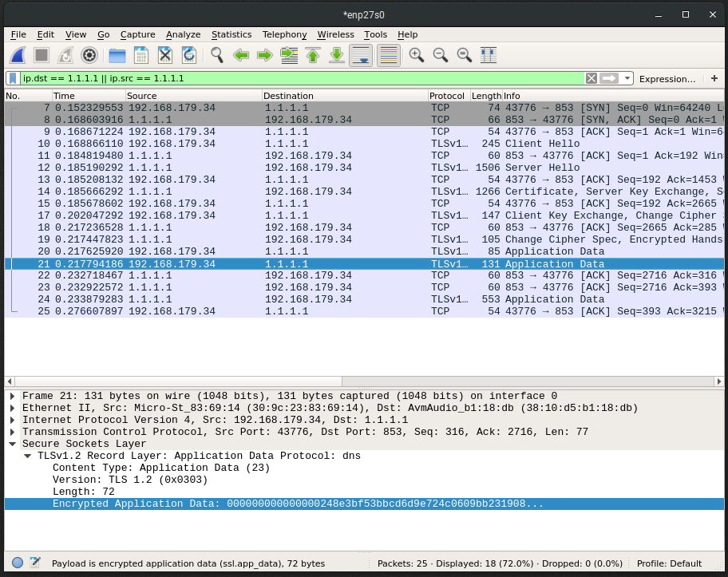Image resolution: width=728 pixels, height=577 pixels.
Task: Find a packet magnifier icon
Action: pos(217,55)
